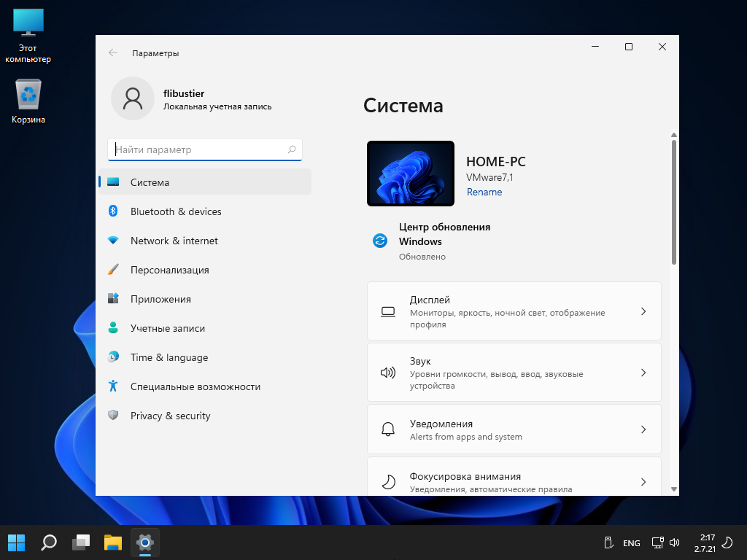Click the Специальные возможности accessibility icon
The width and height of the screenshot is (747, 560).
click(113, 386)
